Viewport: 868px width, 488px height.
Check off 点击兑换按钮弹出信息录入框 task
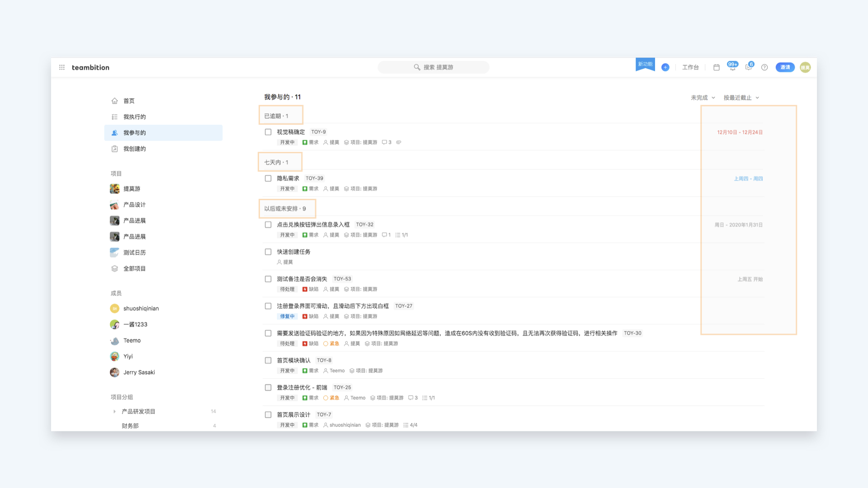[268, 225]
